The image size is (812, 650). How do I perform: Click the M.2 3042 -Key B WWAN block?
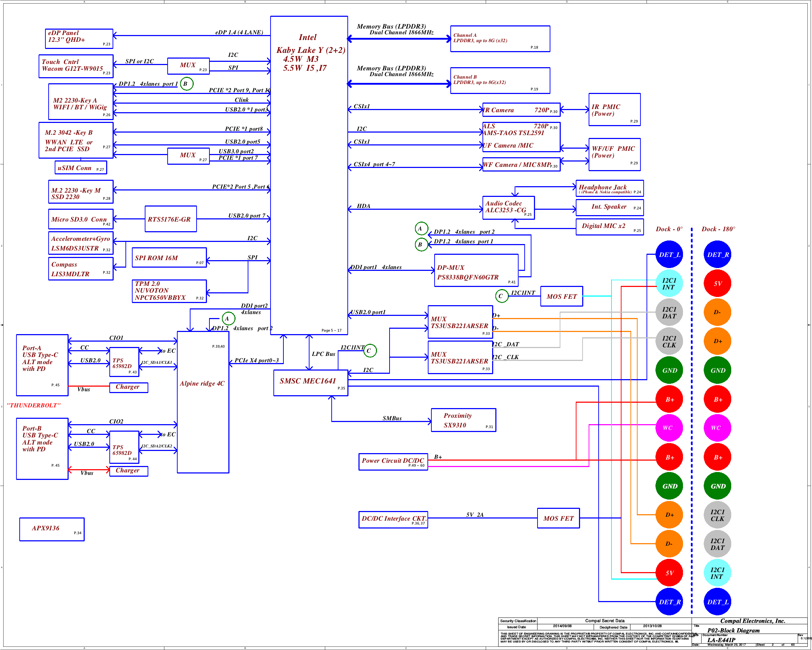[x=76, y=140]
